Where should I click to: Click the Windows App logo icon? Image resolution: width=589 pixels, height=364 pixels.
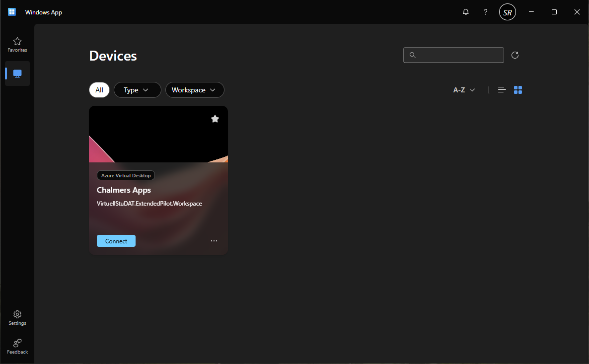[x=12, y=12]
